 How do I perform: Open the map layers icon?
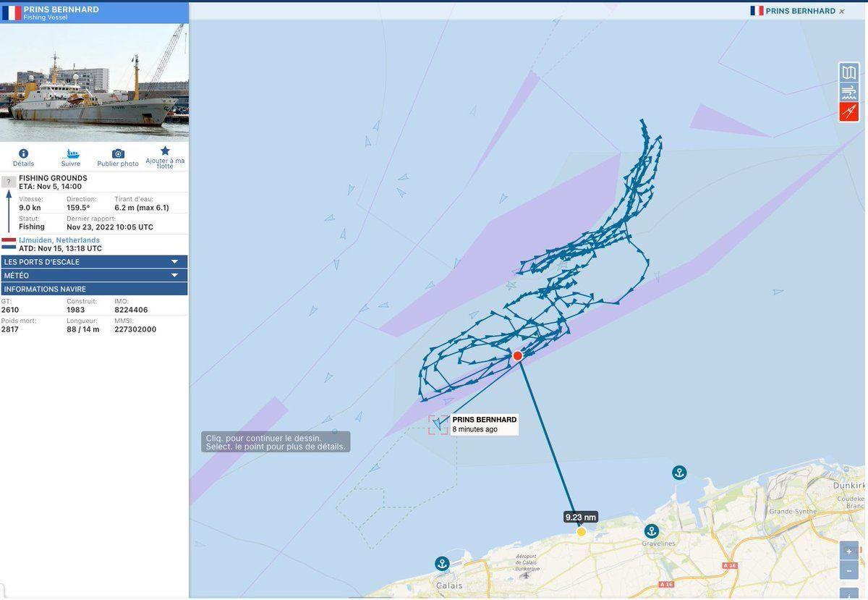pos(849,72)
